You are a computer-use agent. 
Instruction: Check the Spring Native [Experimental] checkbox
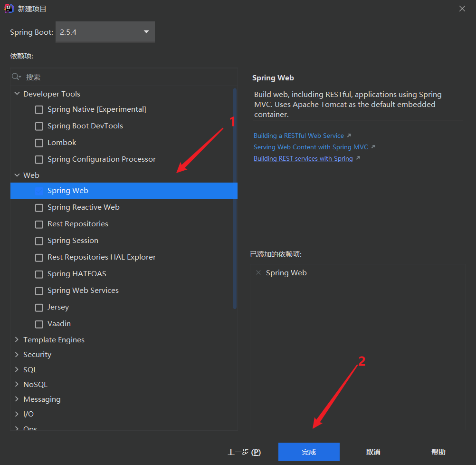pyautogui.click(x=39, y=109)
